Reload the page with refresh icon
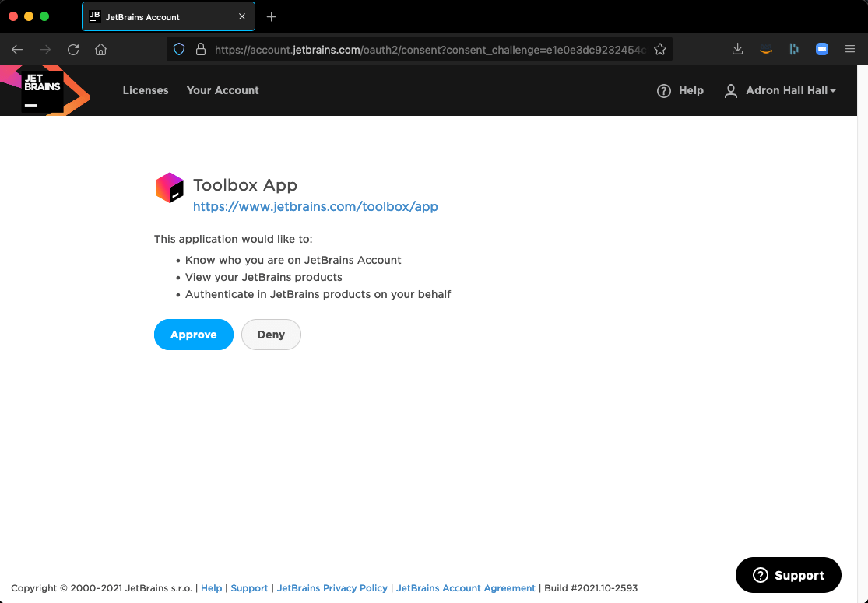This screenshot has height=603, width=868. point(73,50)
